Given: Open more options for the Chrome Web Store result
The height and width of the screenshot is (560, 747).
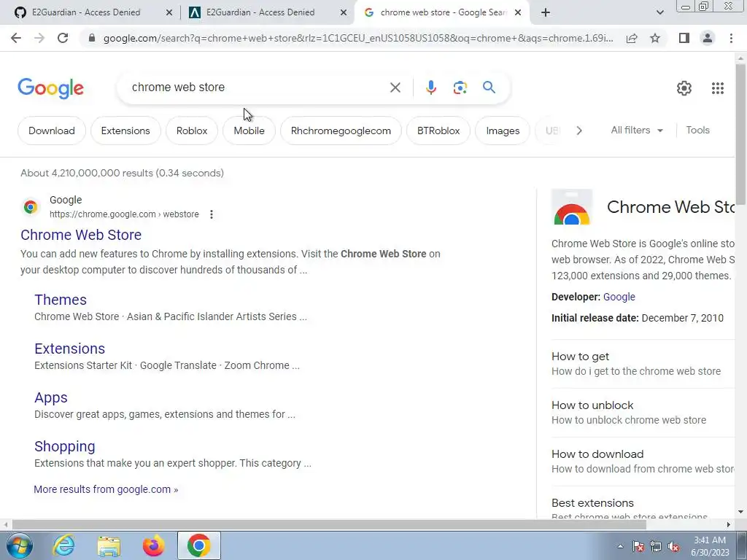Looking at the screenshot, I should [x=211, y=214].
